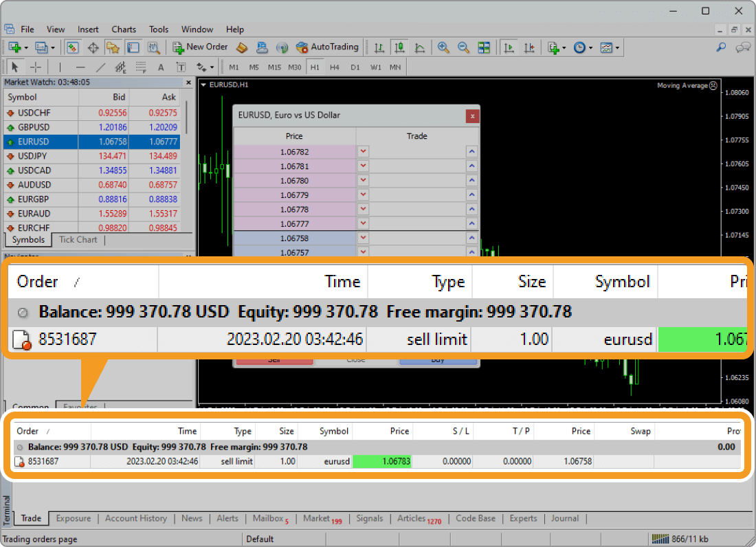This screenshot has height=547, width=756.
Task: Toggle the chart shift option
Action: click(x=529, y=47)
